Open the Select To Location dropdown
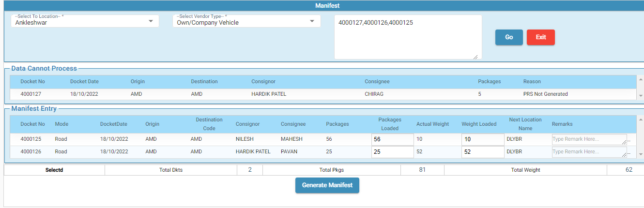This screenshot has width=644, height=208. pyautogui.click(x=85, y=21)
